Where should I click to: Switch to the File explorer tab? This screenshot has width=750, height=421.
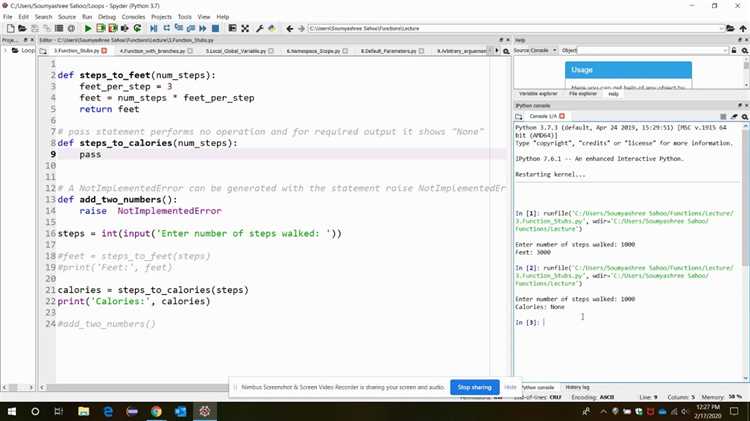583,94
